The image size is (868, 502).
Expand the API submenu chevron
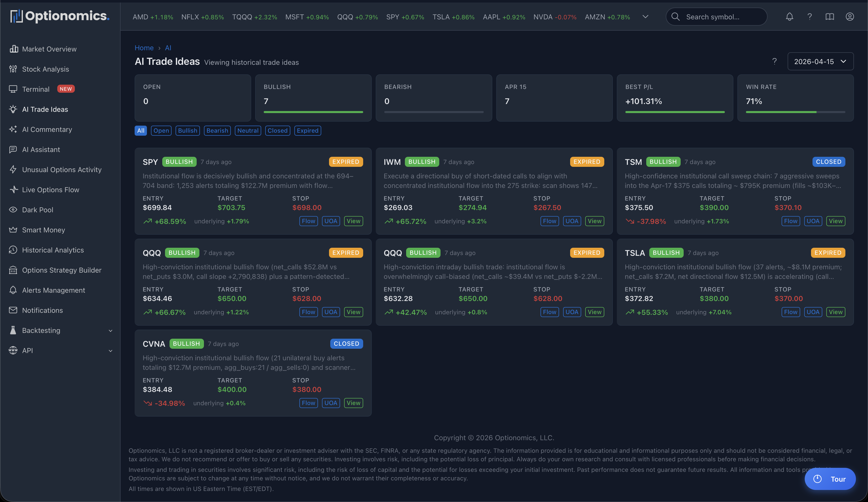tap(111, 351)
